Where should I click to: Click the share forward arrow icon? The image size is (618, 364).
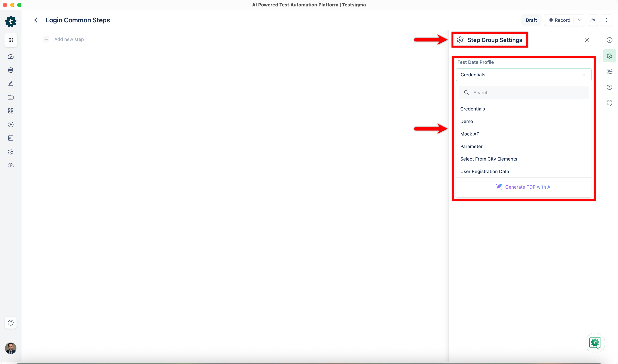[x=593, y=20]
